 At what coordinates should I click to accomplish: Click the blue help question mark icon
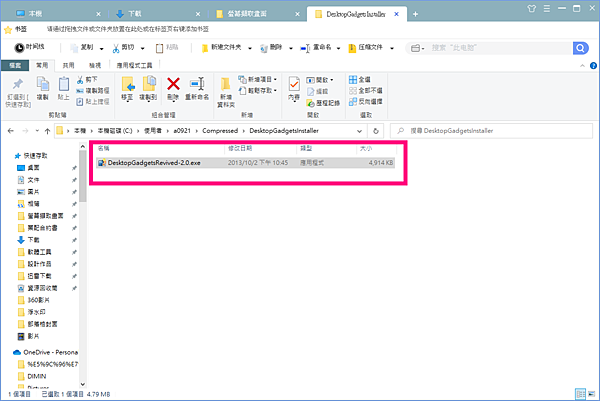(593, 66)
